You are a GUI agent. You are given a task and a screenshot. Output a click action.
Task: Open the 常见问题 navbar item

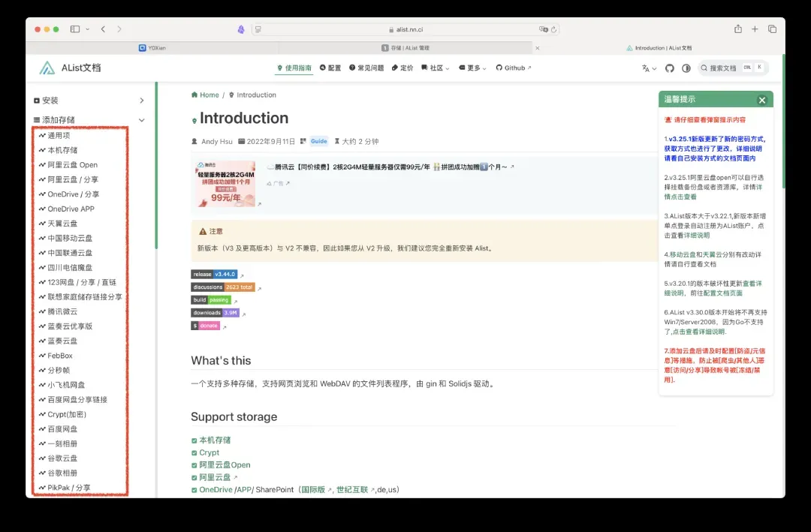[366, 68]
